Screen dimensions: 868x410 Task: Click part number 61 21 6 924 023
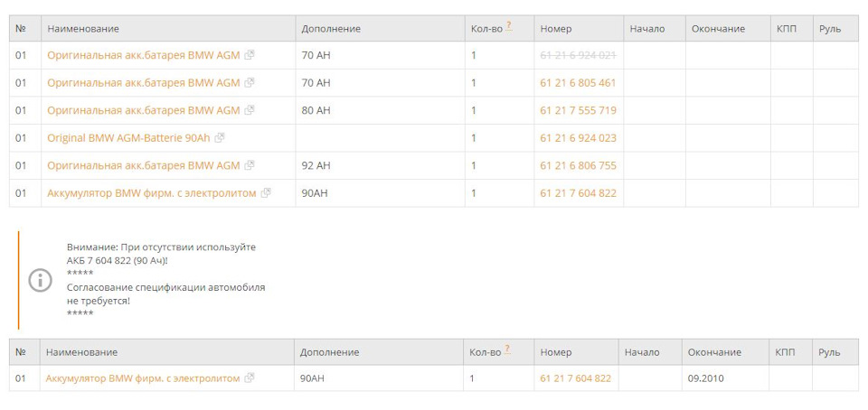coord(578,138)
